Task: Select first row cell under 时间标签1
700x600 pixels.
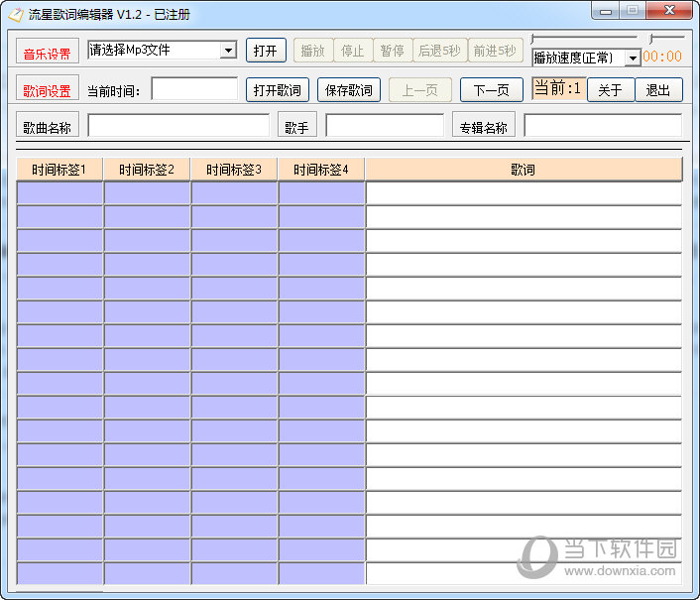Action: [59, 193]
